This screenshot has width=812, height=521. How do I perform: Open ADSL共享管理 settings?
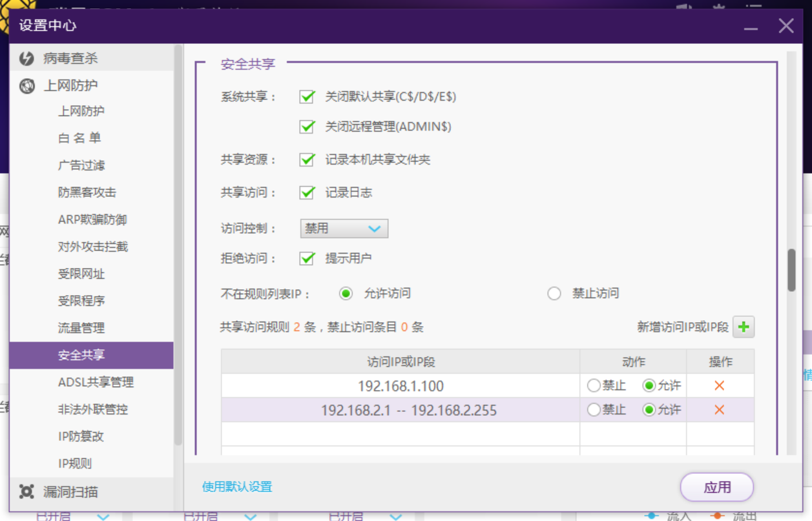[96, 382]
